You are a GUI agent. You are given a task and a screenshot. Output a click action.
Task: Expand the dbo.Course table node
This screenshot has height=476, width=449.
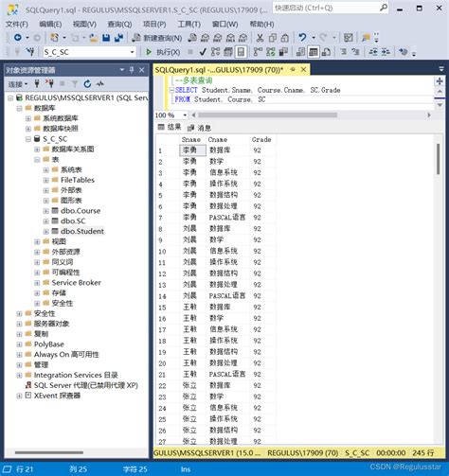pos(46,211)
